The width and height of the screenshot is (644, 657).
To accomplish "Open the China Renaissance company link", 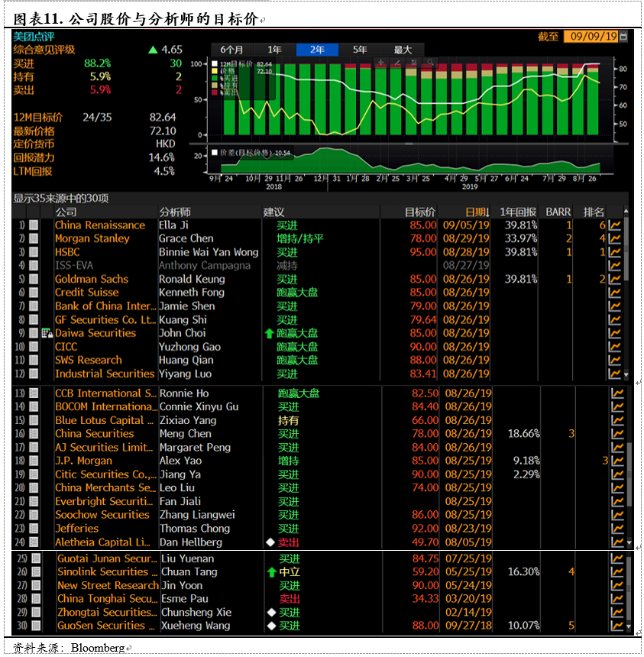I will click(x=100, y=225).
